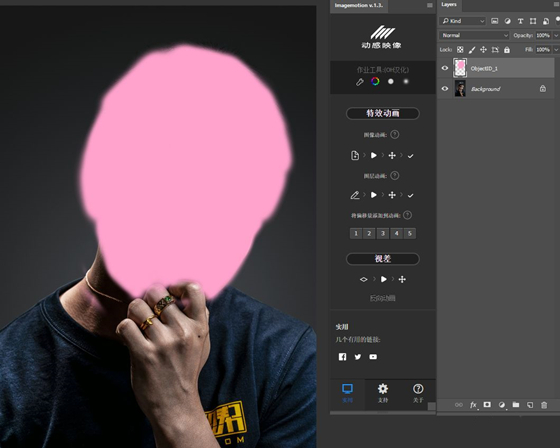Open the Fill slider dropdown arrow

pyautogui.click(x=556, y=50)
